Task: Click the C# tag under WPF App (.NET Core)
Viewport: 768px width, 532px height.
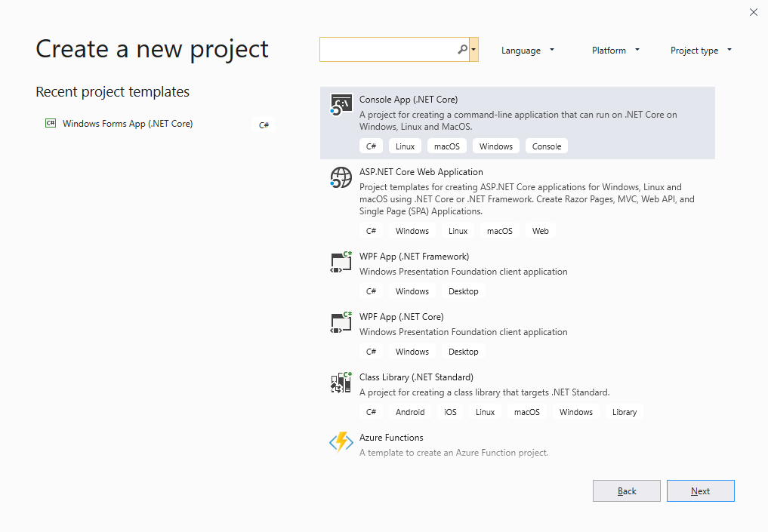Action: [x=371, y=352]
